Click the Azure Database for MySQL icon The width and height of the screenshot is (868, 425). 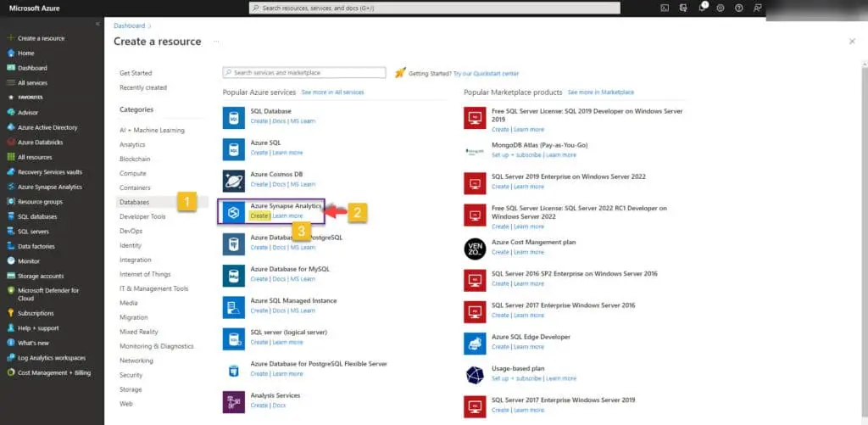coord(234,276)
